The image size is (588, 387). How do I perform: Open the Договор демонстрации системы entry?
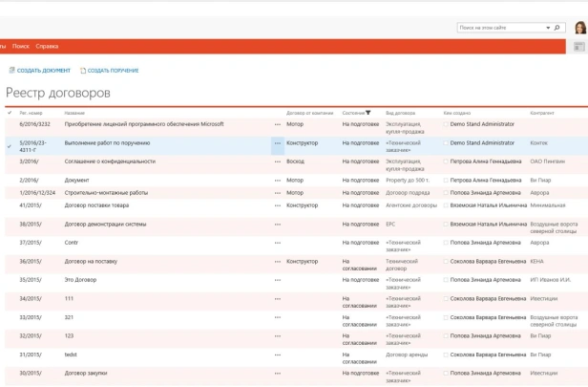pyautogui.click(x=105, y=225)
